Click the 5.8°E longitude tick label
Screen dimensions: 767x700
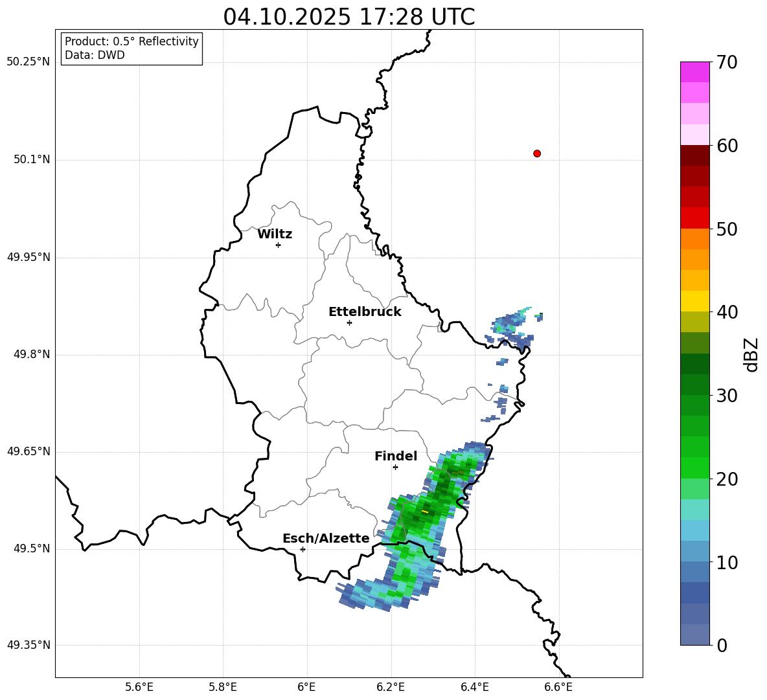[223, 687]
